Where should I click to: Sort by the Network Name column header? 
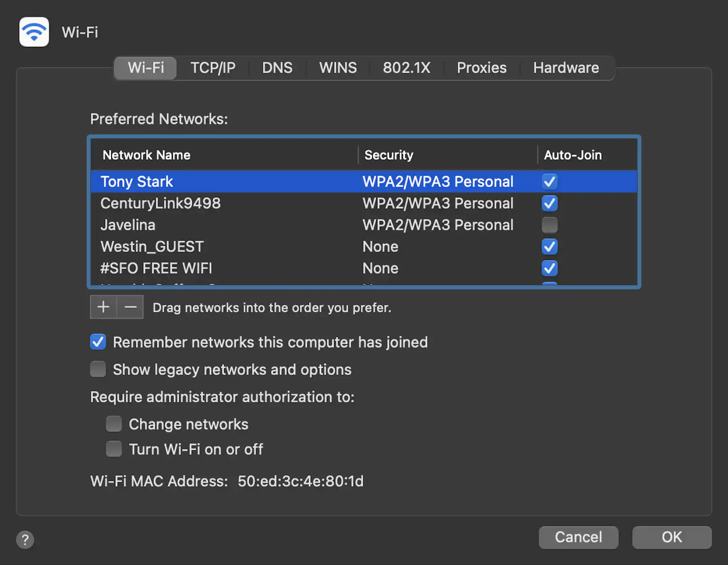[x=146, y=154]
